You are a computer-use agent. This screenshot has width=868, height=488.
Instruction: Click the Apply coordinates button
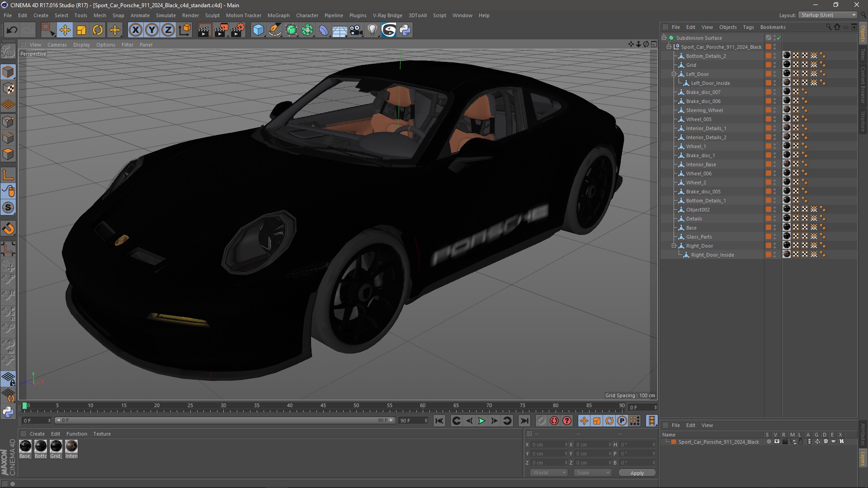pos(637,473)
